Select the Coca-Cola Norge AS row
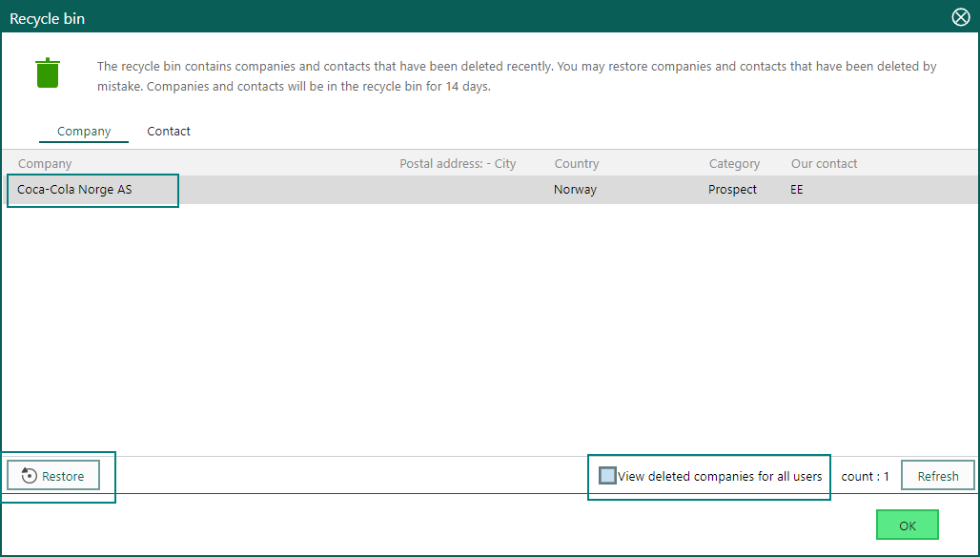 tap(490, 190)
